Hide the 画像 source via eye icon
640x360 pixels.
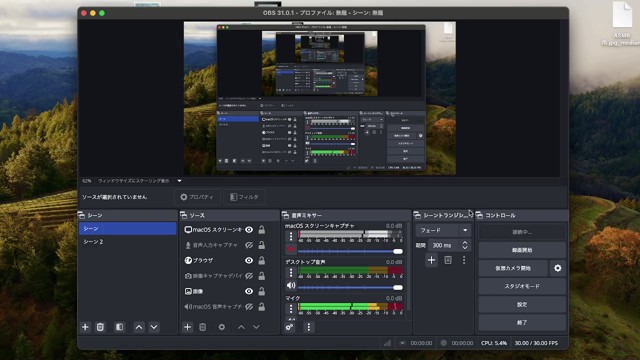(249, 291)
